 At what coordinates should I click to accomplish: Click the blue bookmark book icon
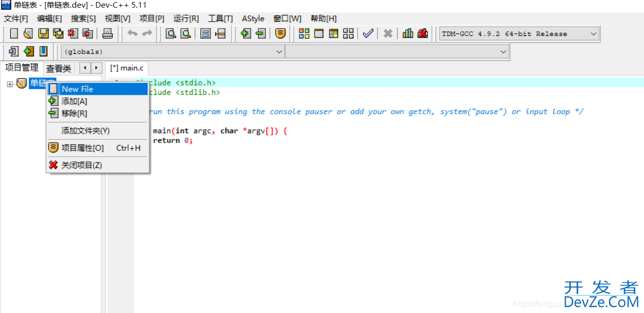point(44,51)
